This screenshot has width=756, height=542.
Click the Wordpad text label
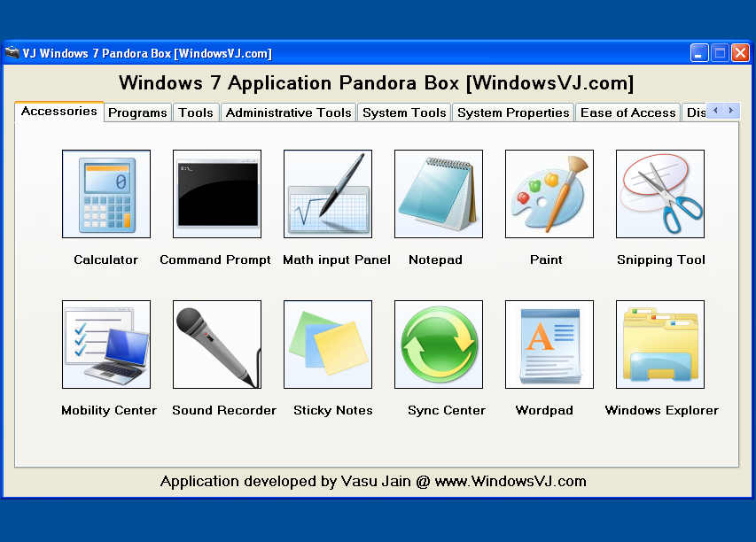coord(544,410)
